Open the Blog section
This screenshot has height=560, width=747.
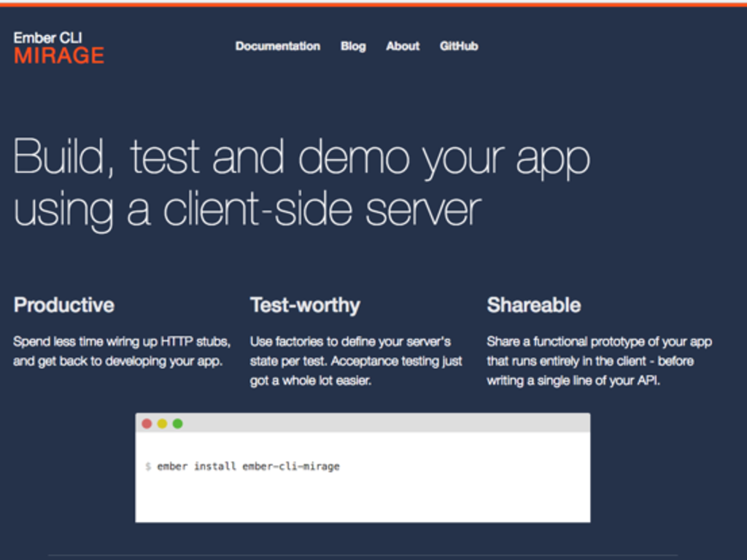tap(353, 46)
